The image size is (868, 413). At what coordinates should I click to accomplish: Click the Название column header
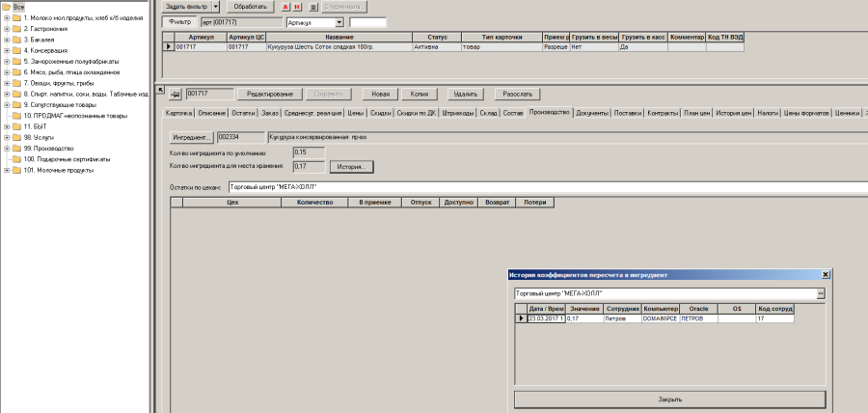click(339, 37)
